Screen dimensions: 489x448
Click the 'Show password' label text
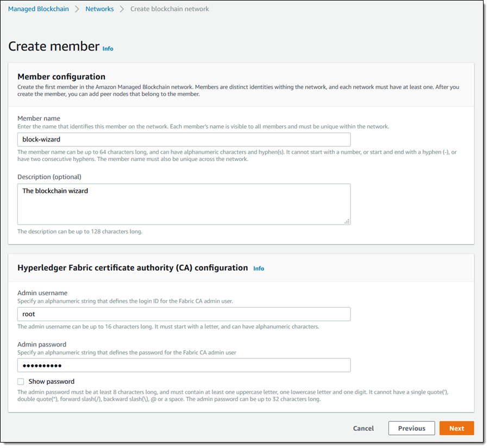tap(52, 382)
